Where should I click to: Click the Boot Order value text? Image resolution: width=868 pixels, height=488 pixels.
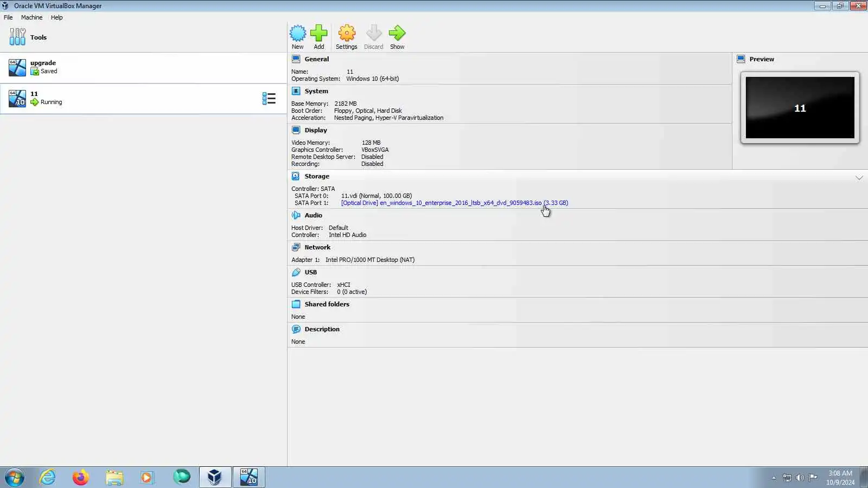click(368, 111)
